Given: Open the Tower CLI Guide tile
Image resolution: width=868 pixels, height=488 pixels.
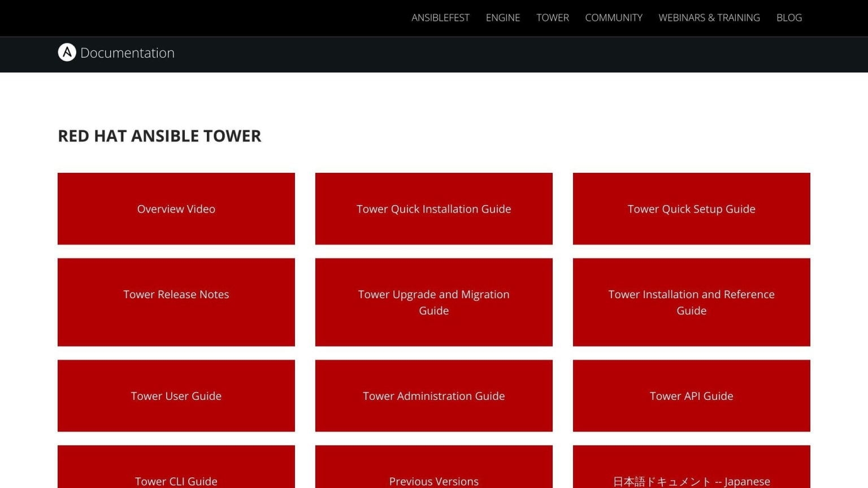Looking at the screenshot, I should click(x=176, y=467).
